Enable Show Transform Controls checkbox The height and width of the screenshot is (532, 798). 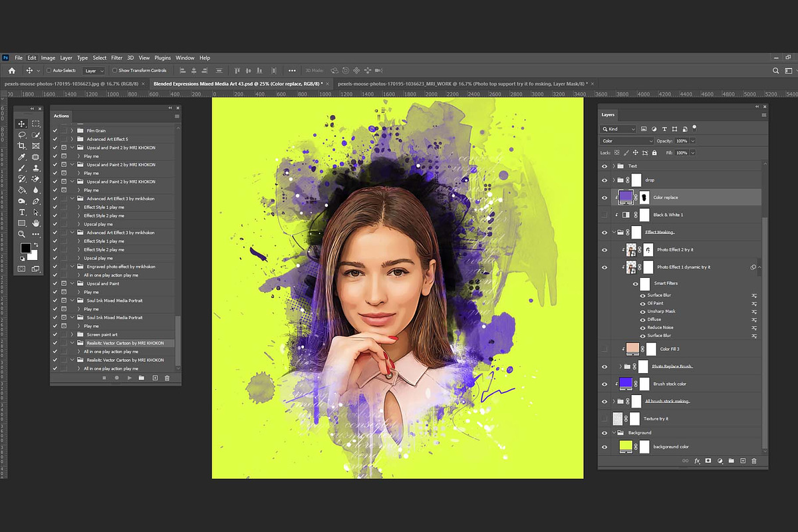[114, 70]
